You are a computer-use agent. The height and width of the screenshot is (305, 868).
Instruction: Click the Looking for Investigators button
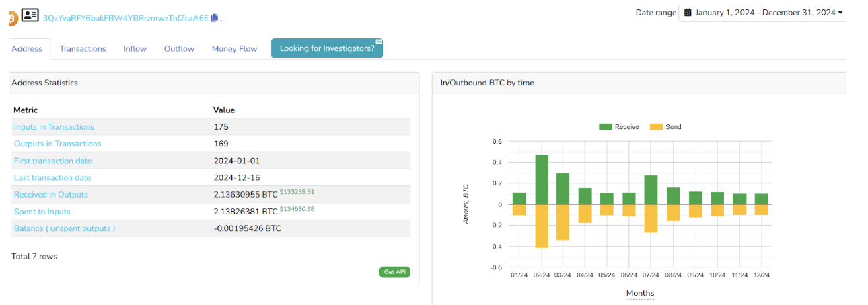[326, 48]
